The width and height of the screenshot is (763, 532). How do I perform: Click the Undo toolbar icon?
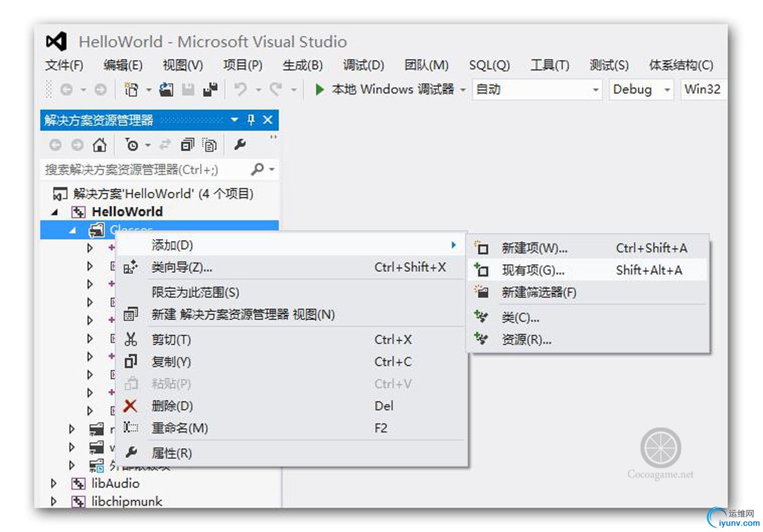[240, 89]
